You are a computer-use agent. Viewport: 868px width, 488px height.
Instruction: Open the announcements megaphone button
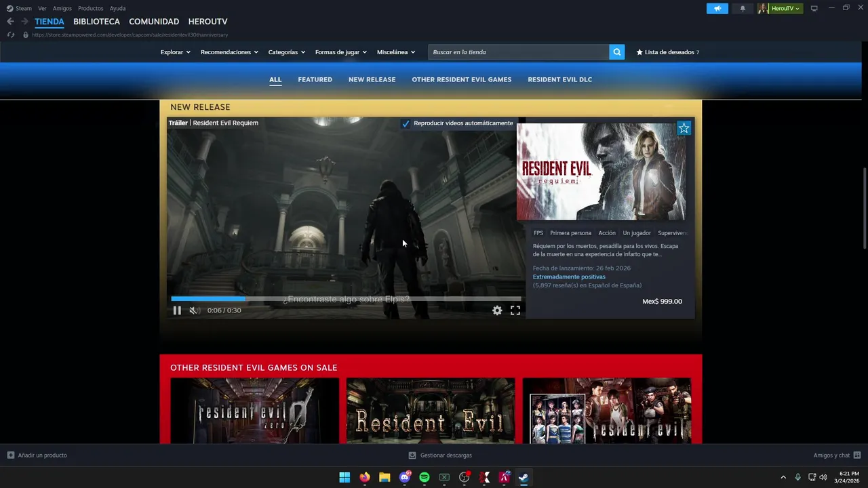pos(717,8)
